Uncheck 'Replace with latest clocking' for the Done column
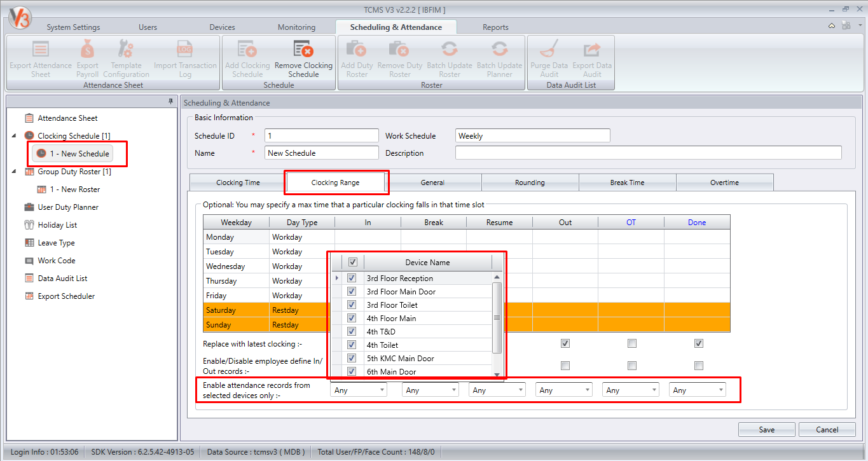 click(698, 343)
